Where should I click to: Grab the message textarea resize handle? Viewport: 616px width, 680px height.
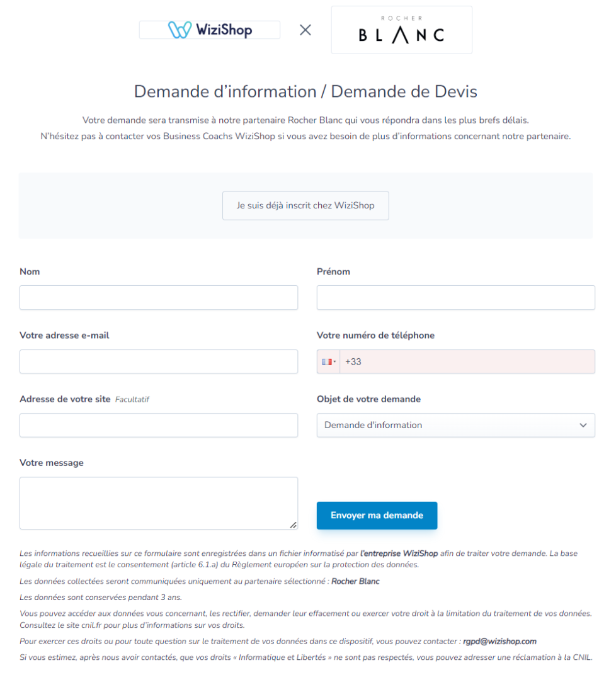pos(294,525)
